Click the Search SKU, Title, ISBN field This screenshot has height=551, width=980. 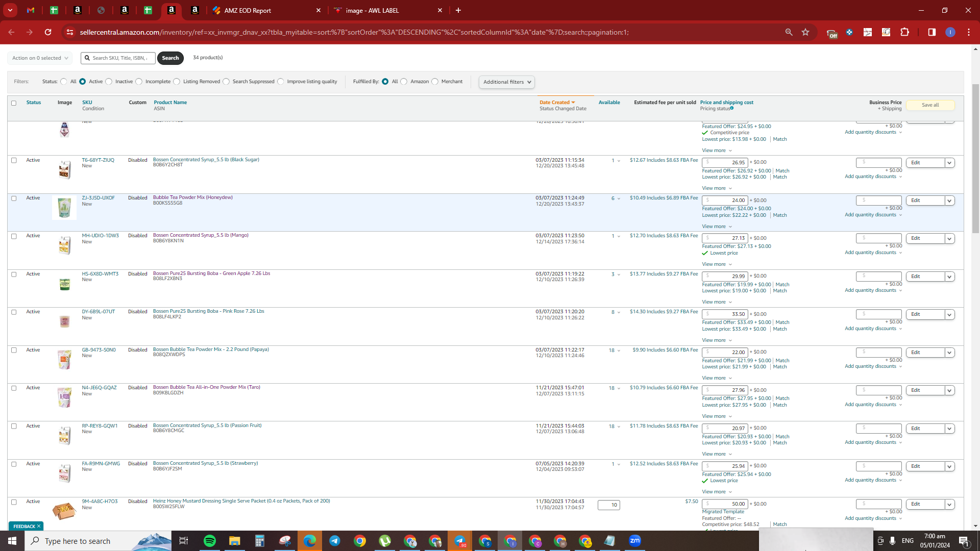[118, 58]
